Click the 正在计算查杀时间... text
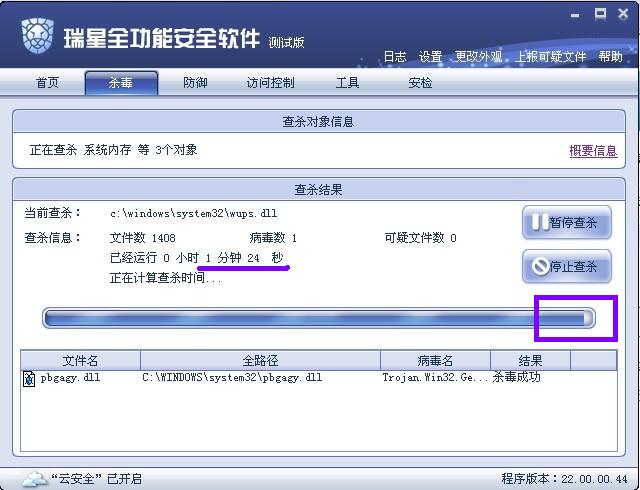Image resolution: width=640 pixels, height=490 pixels. 166,278
